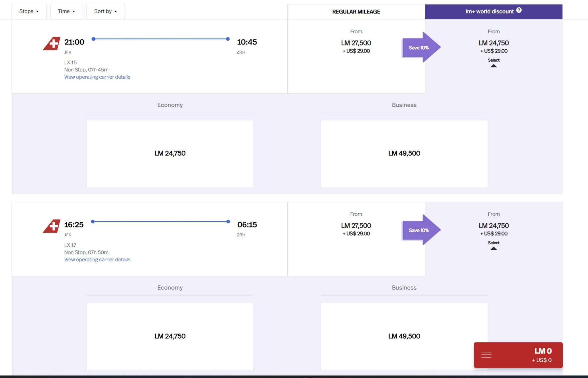Click the Swiss airline logo for flight LX 17
This screenshot has width=588, height=378.
pyautogui.click(x=52, y=226)
